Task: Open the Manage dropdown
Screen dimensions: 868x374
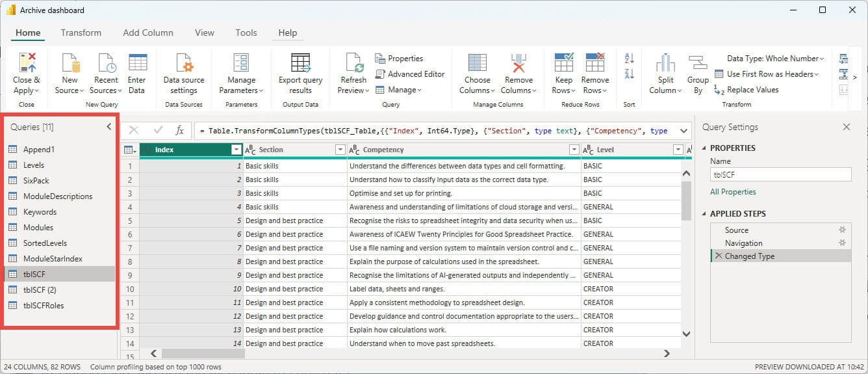Action: (398, 90)
